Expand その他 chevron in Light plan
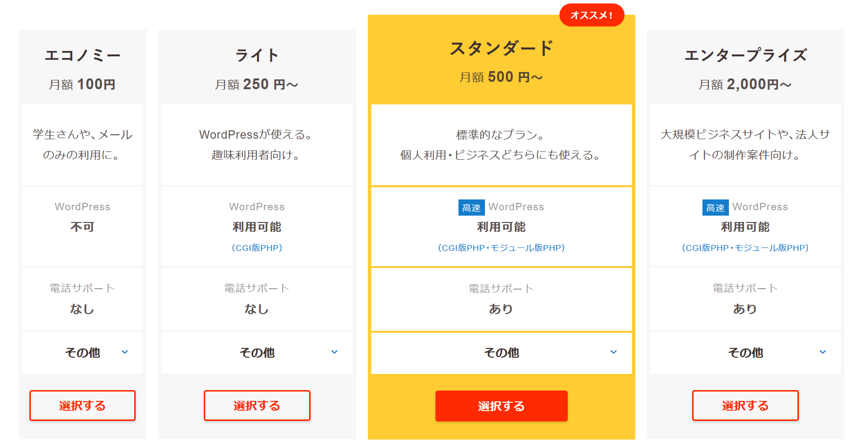 click(x=335, y=352)
